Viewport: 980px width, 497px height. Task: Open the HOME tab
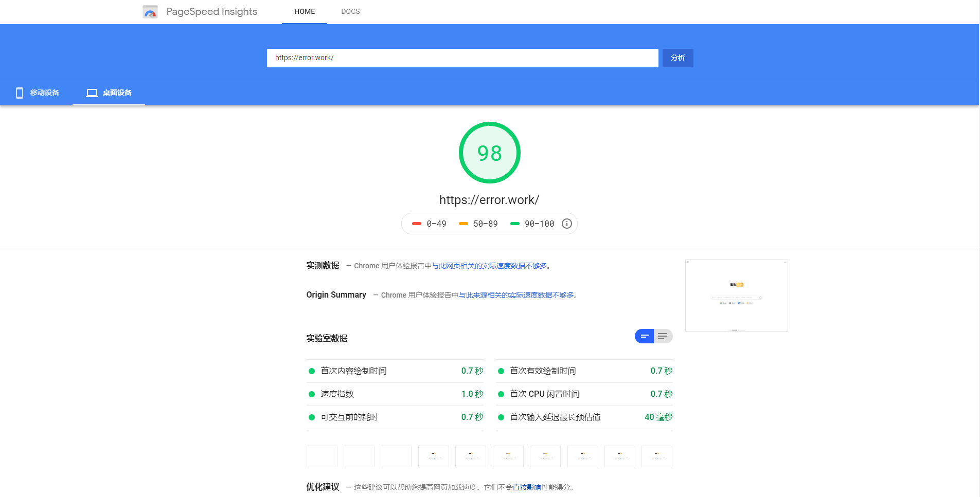(x=305, y=11)
